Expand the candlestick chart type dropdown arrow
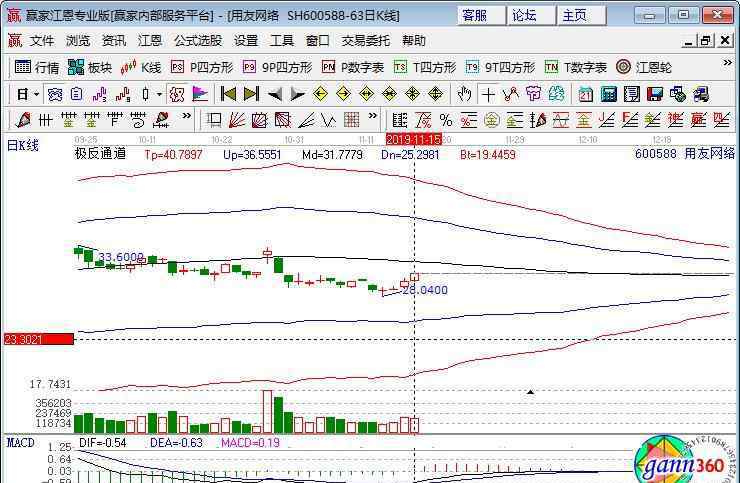740x483 pixels. [x=159, y=94]
